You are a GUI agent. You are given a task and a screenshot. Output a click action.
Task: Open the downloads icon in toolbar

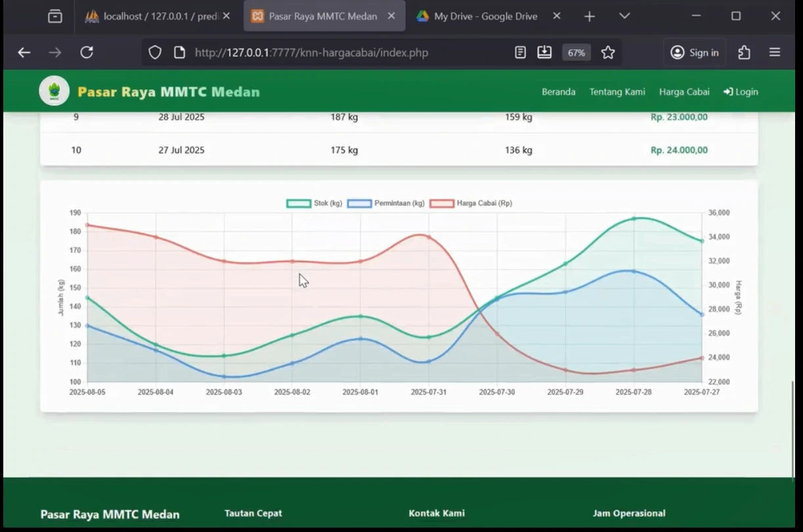pyautogui.click(x=545, y=52)
